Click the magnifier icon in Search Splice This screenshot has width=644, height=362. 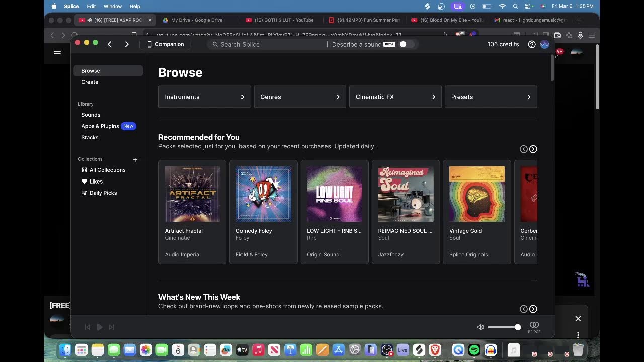[x=215, y=44]
